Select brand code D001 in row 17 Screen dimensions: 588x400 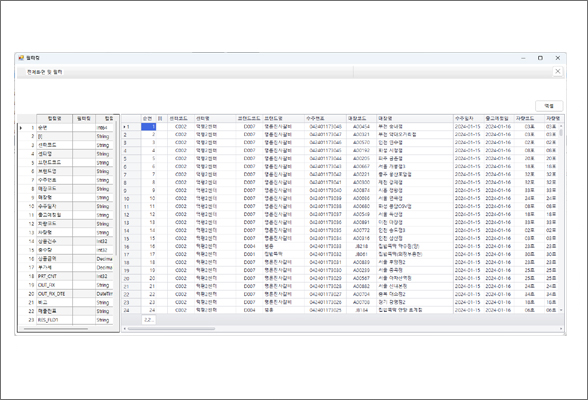point(249,254)
